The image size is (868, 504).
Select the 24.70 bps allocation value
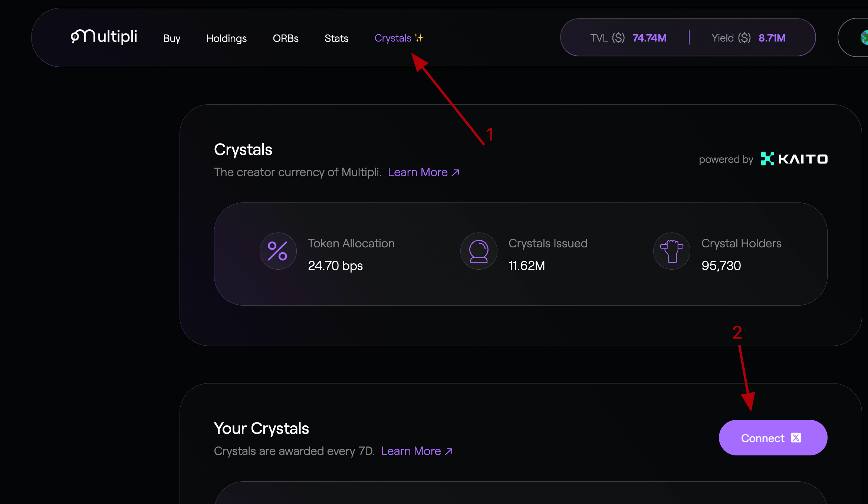point(335,266)
